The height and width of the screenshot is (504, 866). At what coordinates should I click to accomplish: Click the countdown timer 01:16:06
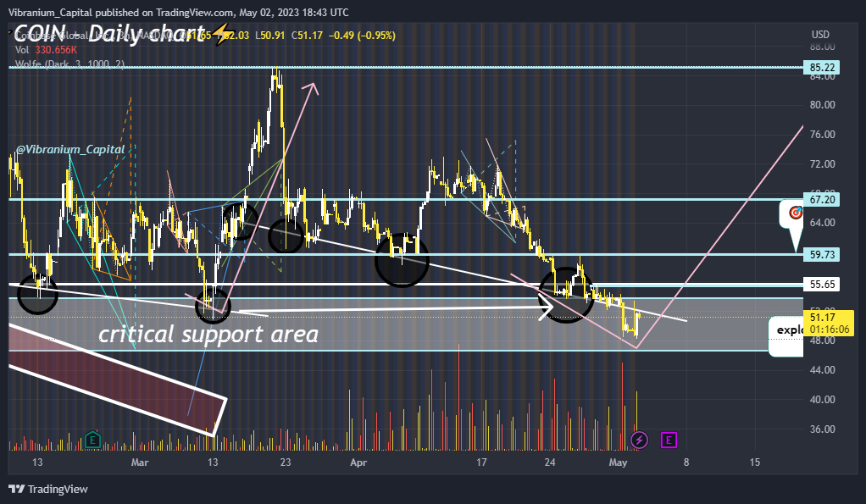coord(829,330)
